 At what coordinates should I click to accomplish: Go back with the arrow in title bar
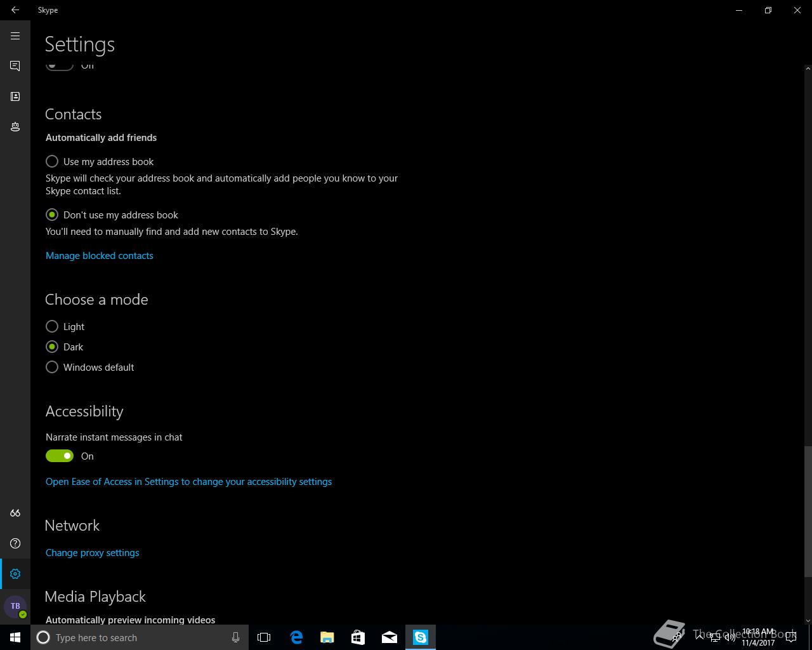[x=15, y=10]
